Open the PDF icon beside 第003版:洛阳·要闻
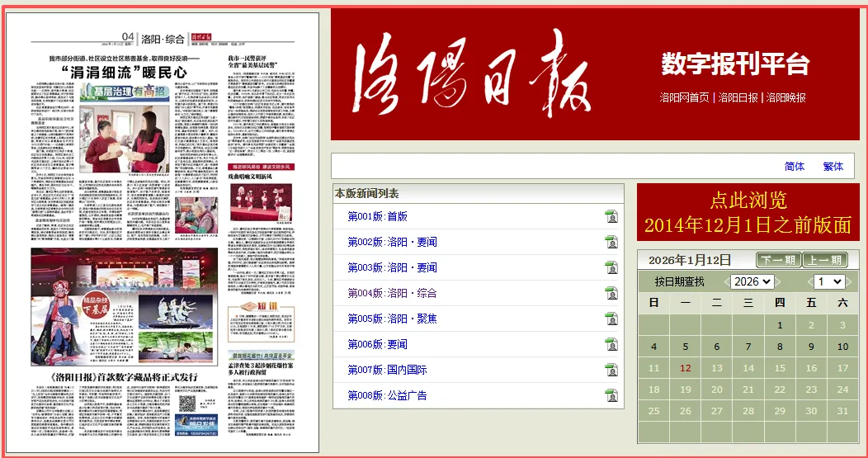Screen dimensions: 868x458 611,267
